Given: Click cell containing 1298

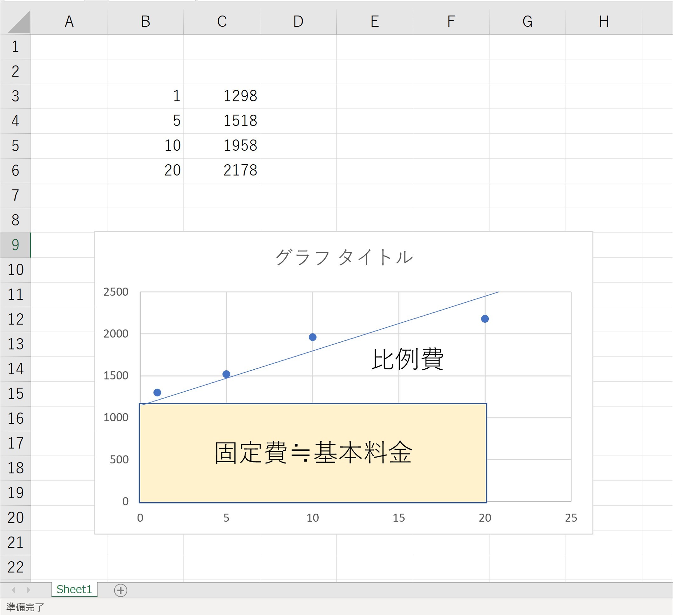Looking at the screenshot, I should [222, 96].
